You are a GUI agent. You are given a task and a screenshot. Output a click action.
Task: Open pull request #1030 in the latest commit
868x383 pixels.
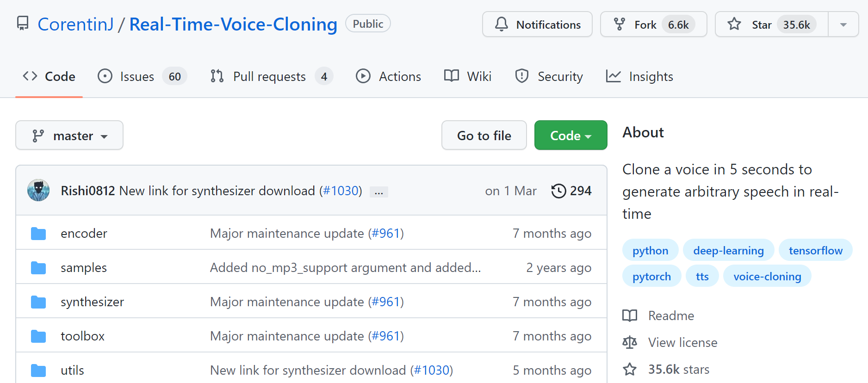point(341,191)
